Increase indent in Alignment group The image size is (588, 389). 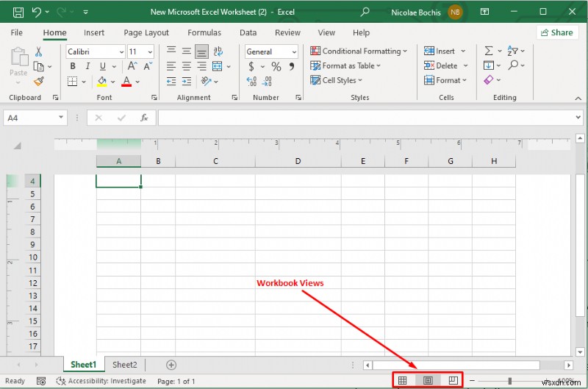point(187,82)
